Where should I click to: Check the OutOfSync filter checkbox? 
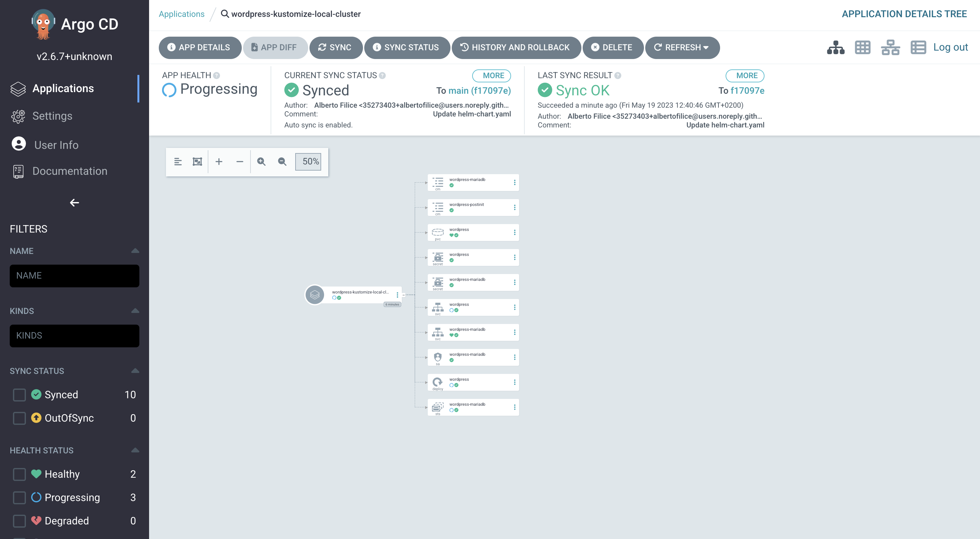tap(19, 418)
